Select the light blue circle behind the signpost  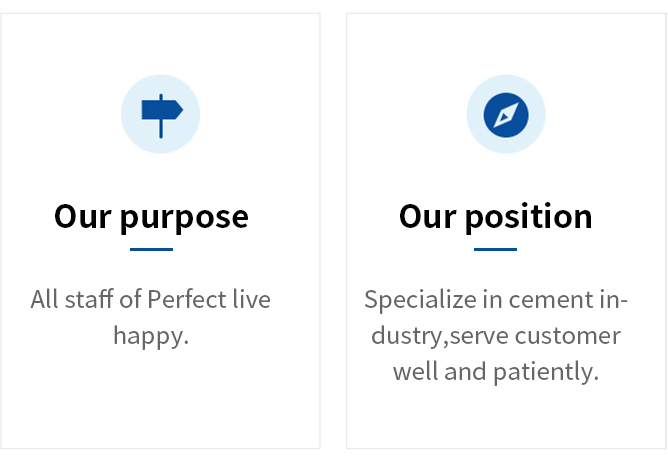(x=161, y=114)
